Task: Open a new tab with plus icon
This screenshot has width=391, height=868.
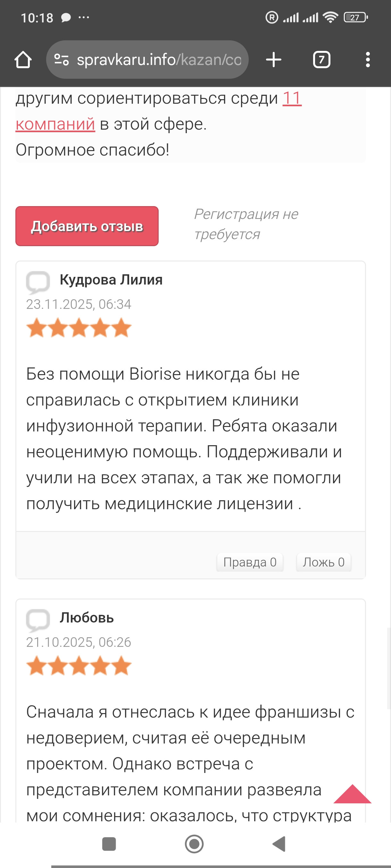Action: click(273, 60)
